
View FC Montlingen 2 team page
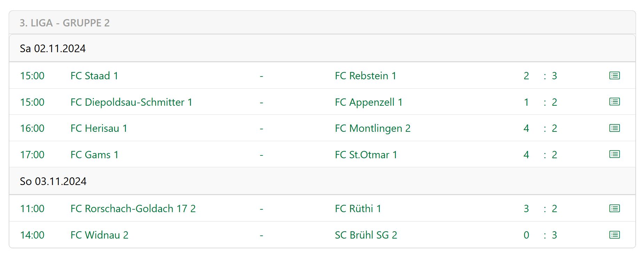tap(373, 128)
